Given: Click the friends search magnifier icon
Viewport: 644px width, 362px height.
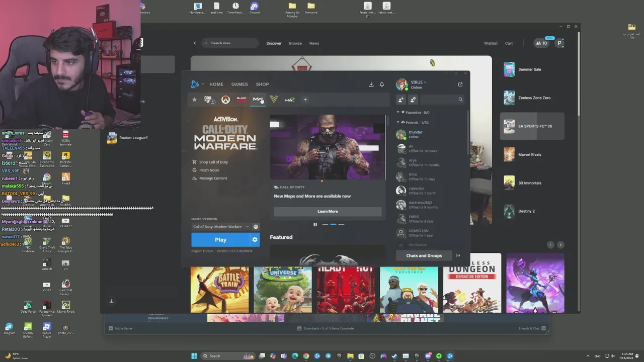Looking at the screenshot, I should click(460, 100).
